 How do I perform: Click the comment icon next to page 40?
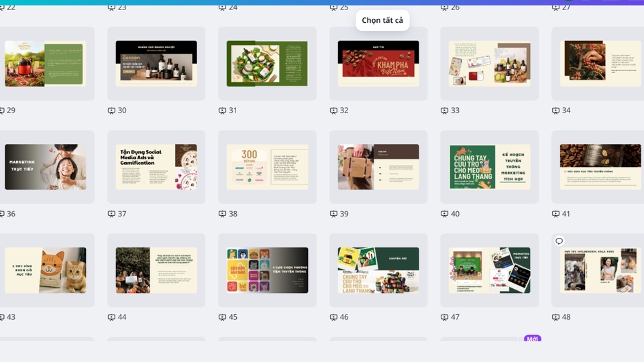pos(444,214)
